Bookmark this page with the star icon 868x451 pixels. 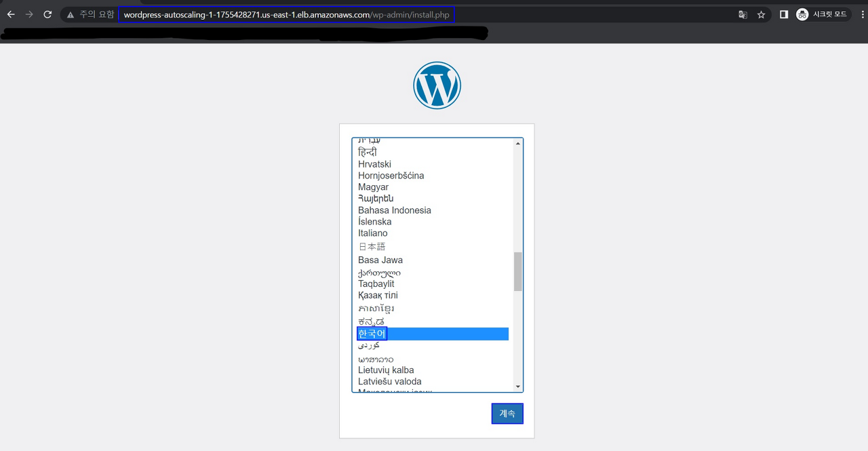(x=761, y=14)
